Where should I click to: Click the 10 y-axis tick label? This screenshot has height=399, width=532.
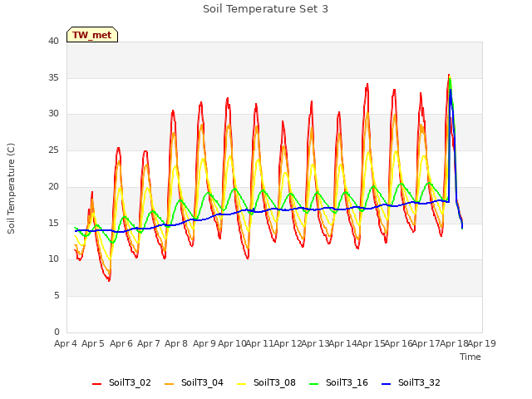coord(53,259)
